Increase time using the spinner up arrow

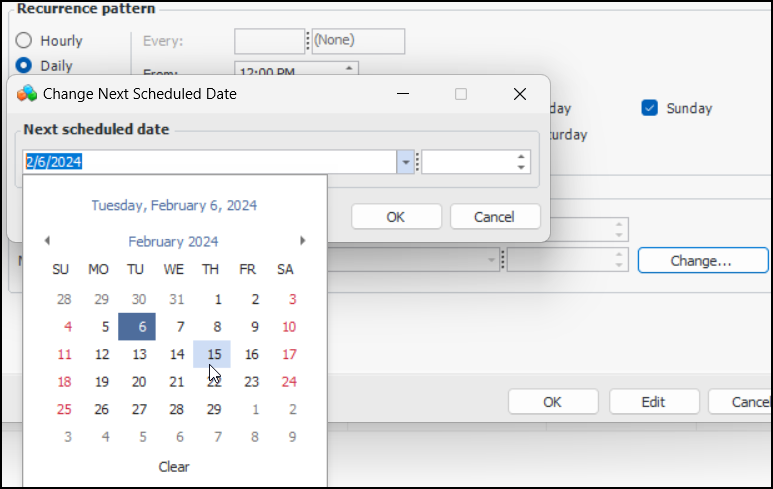521,156
